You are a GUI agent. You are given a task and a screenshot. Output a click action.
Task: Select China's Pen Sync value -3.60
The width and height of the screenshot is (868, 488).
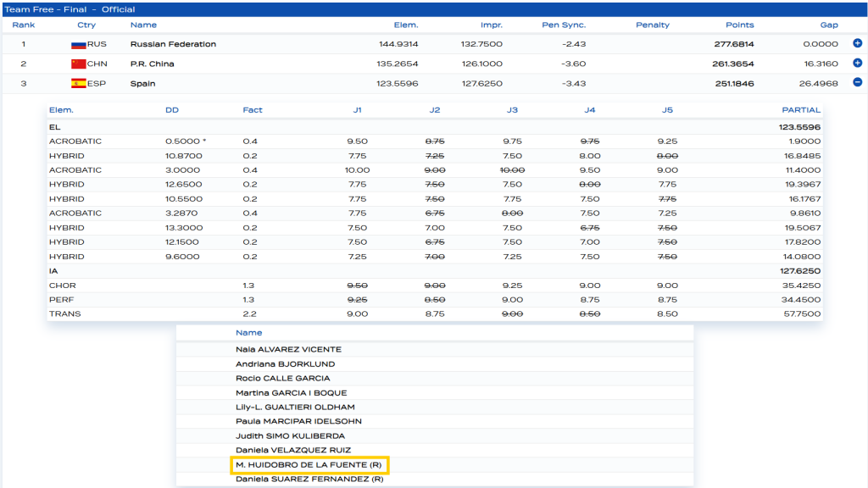[574, 64]
